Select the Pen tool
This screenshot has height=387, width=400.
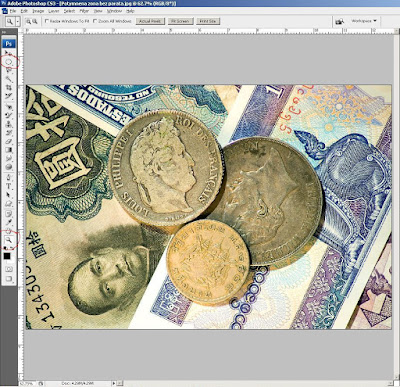[x=9, y=178]
